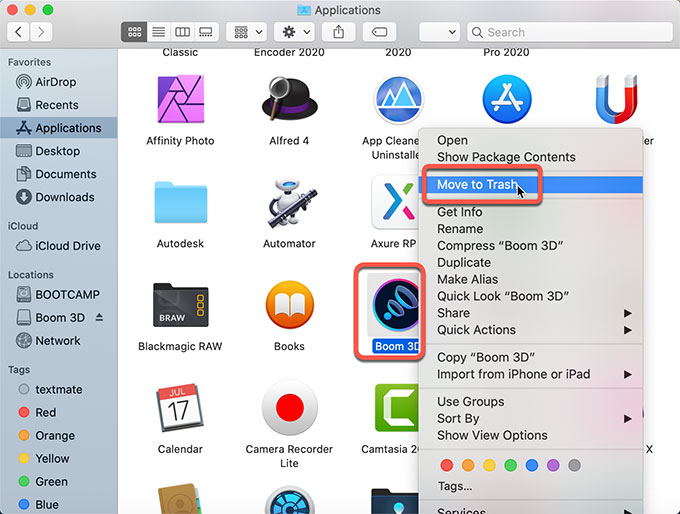Open the empty path dropdown in toolbar
This screenshot has width=680, height=514.
[439, 32]
